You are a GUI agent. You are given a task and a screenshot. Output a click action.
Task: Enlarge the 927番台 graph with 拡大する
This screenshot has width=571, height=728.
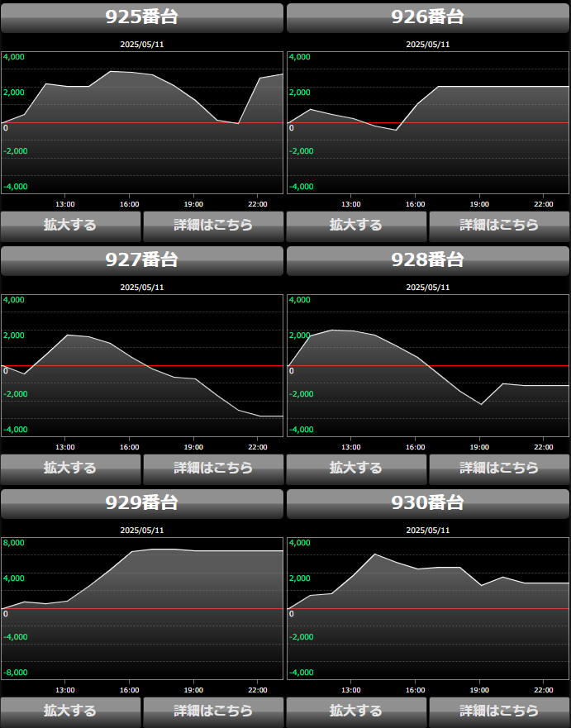point(70,469)
